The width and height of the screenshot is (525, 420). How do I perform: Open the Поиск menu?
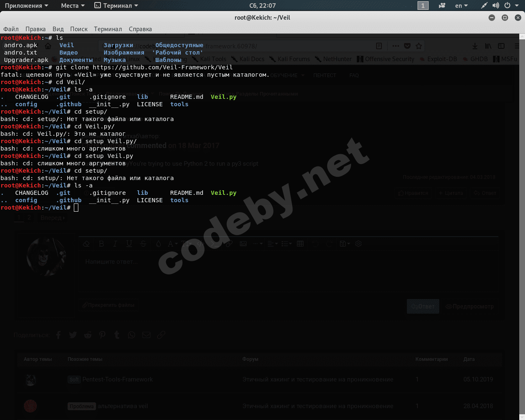click(x=79, y=29)
